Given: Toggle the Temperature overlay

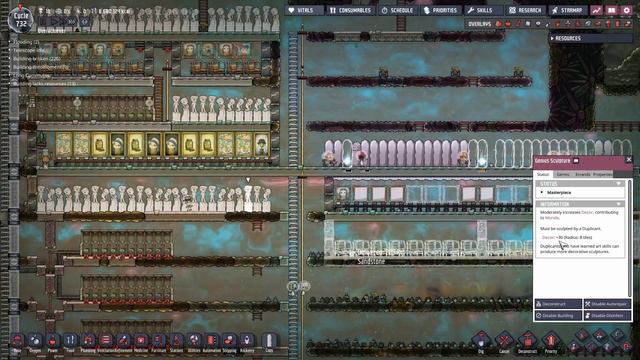Looking at the screenshot, I should 518,24.
